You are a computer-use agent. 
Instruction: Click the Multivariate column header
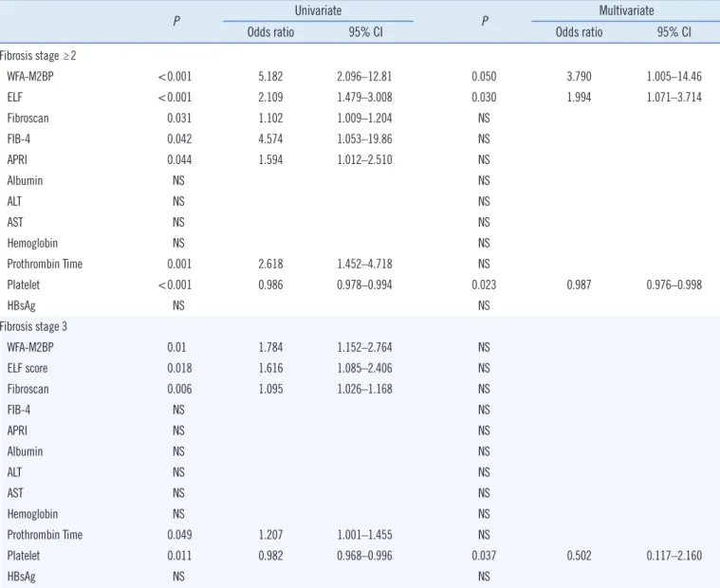point(626,10)
